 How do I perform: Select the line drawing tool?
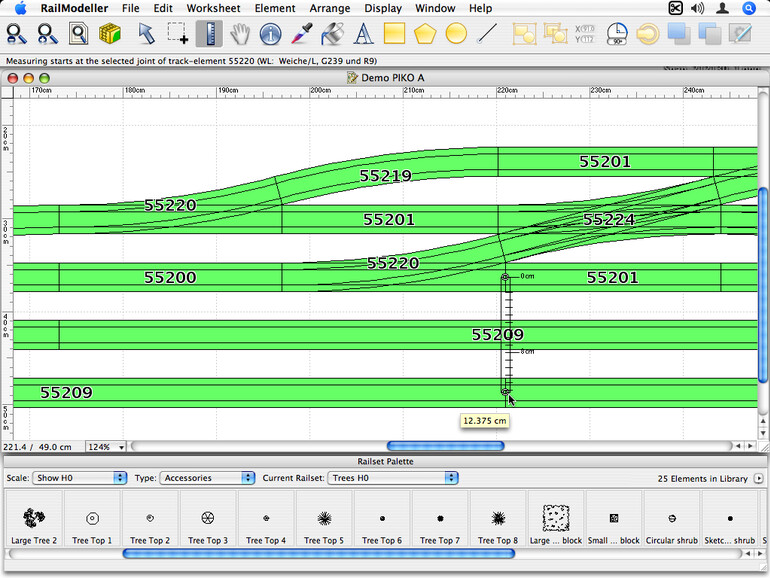487,34
